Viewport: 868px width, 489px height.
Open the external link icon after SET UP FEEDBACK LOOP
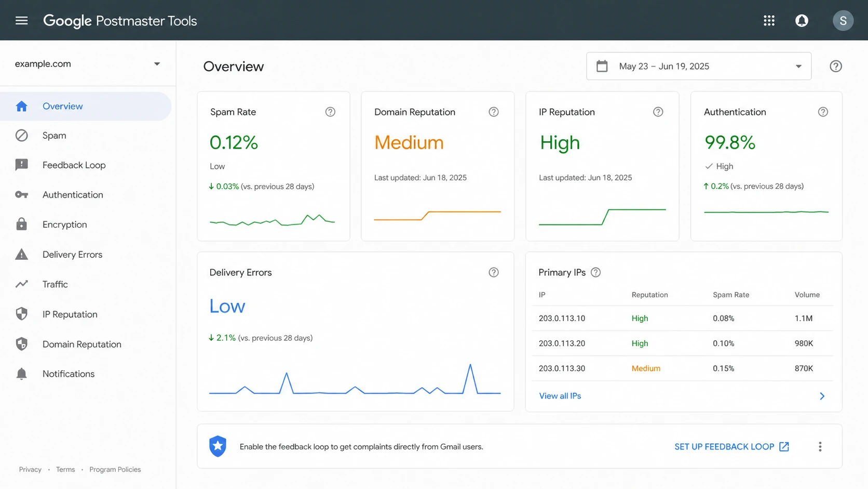pos(784,446)
